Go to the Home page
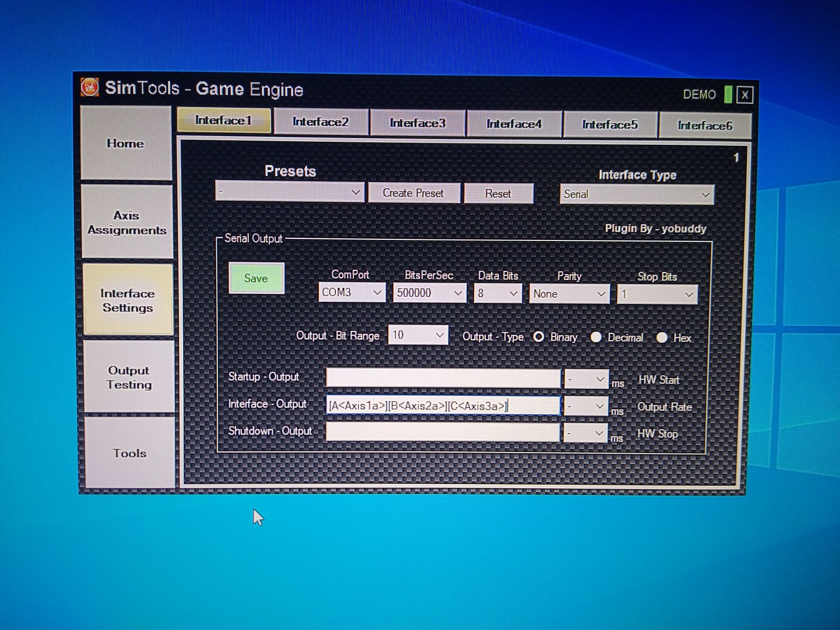 coord(126,143)
